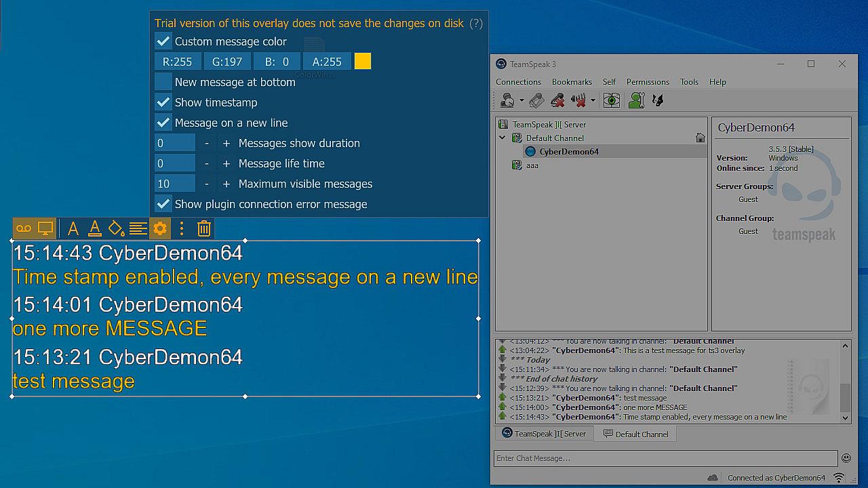Click overlay message 'one more MESSAGE'
This screenshot has width=868, height=488.
[110, 329]
